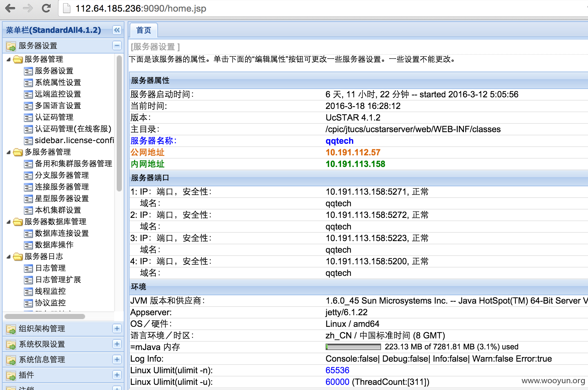Reload the page with refresh icon

click(46, 8)
